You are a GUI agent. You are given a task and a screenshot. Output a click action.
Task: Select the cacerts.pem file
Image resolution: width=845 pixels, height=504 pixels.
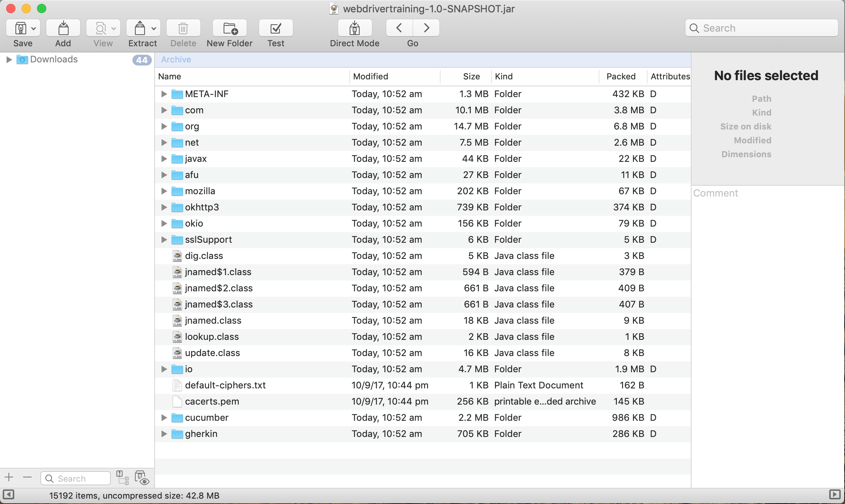pyautogui.click(x=212, y=402)
